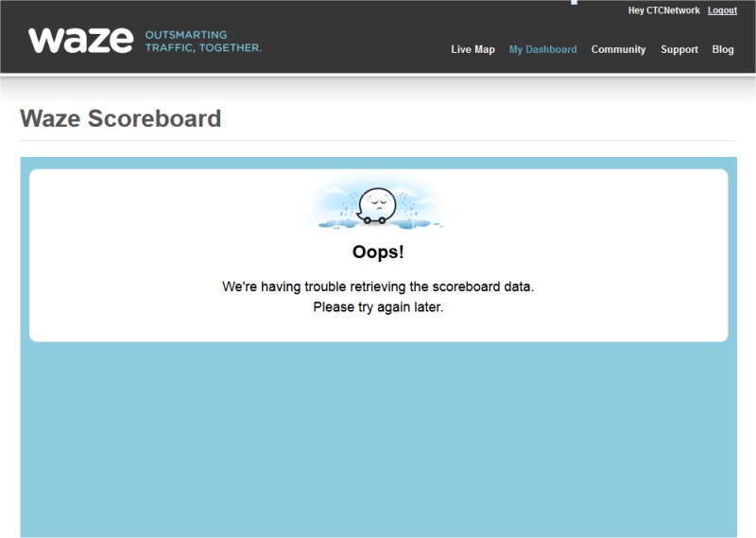Click the empty blue scoreboard area
This screenshot has width=756, height=538.
379,439
